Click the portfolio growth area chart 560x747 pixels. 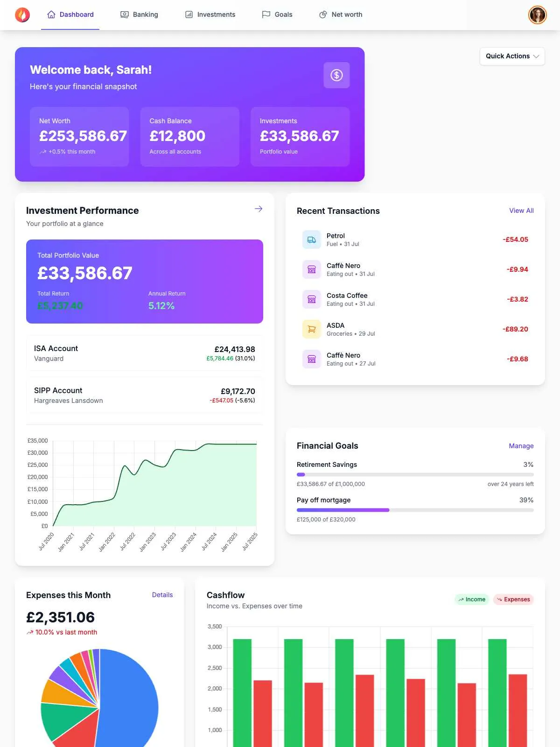pos(154,483)
